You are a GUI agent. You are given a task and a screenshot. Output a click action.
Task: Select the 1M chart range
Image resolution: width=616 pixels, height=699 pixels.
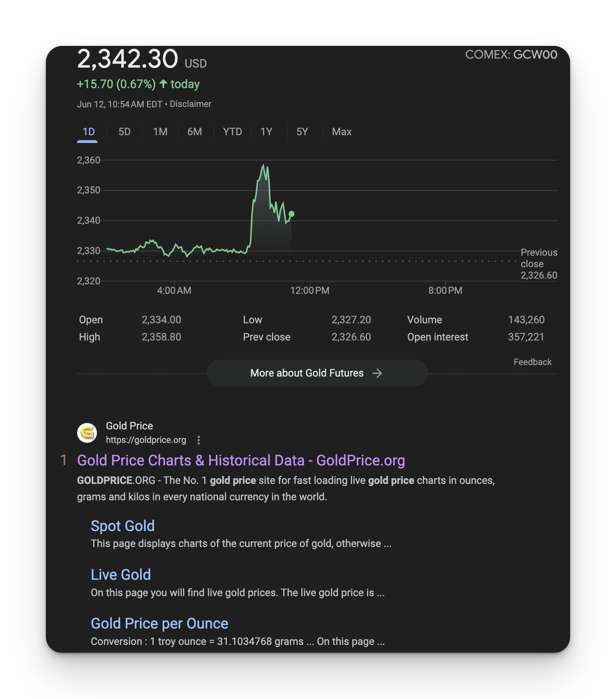click(x=160, y=132)
